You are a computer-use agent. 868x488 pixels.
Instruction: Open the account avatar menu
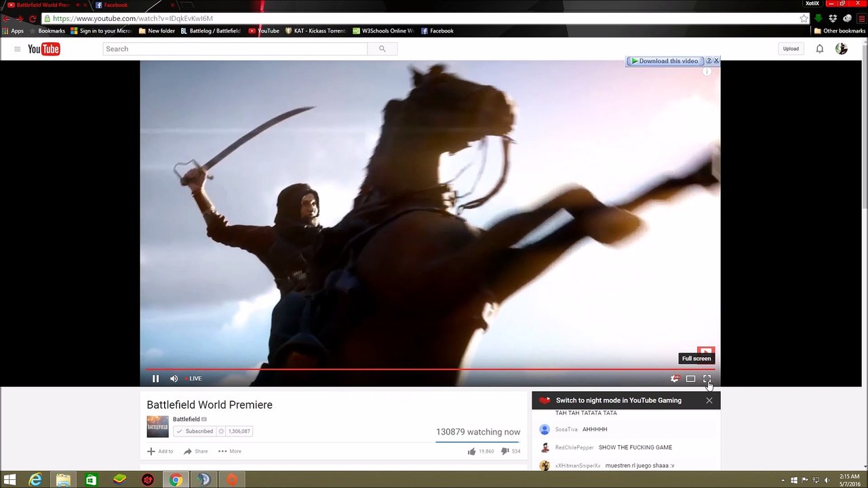coord(842,49)
